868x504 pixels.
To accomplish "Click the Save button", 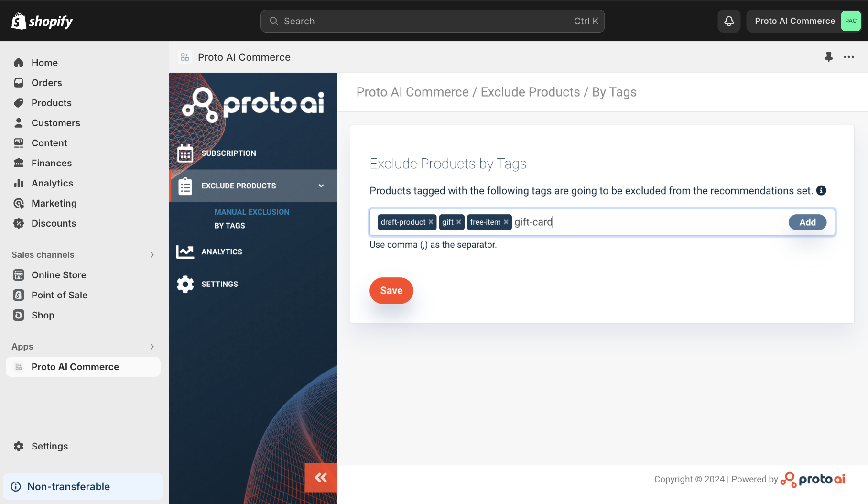I will click(391, 290).
